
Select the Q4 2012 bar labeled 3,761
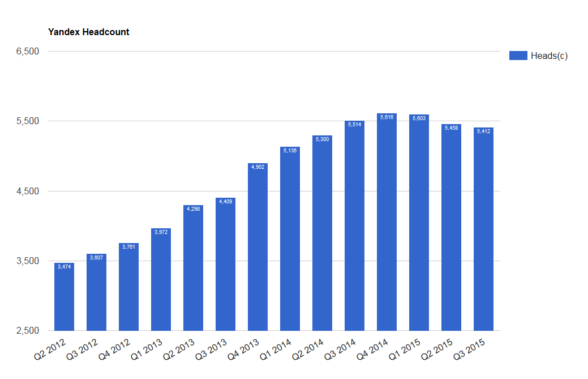(x=128, y=287)
